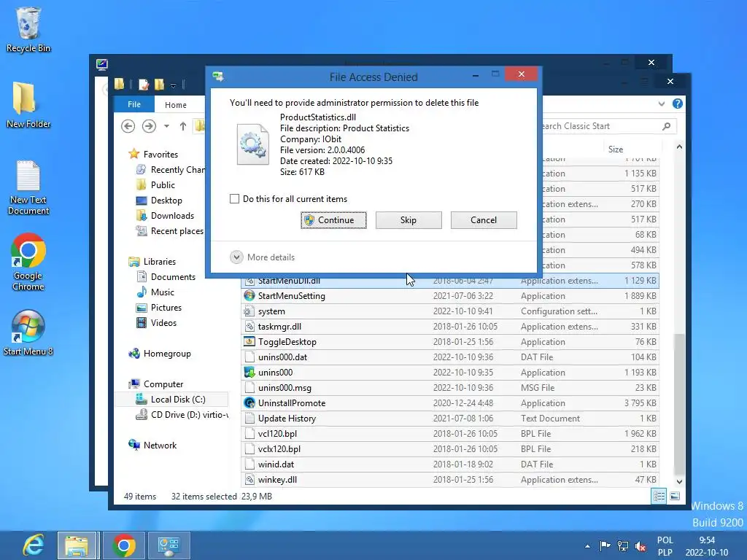Select Homegroup in navigation pane

[x=167, y=354]
